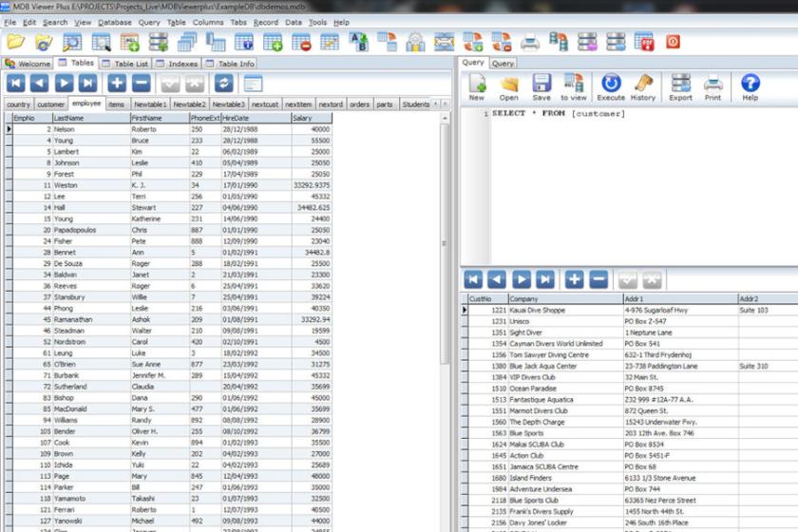Click the employee table vertical scrollbar
This screenshot has width=798, height=532.
click(x=445, y=244)
